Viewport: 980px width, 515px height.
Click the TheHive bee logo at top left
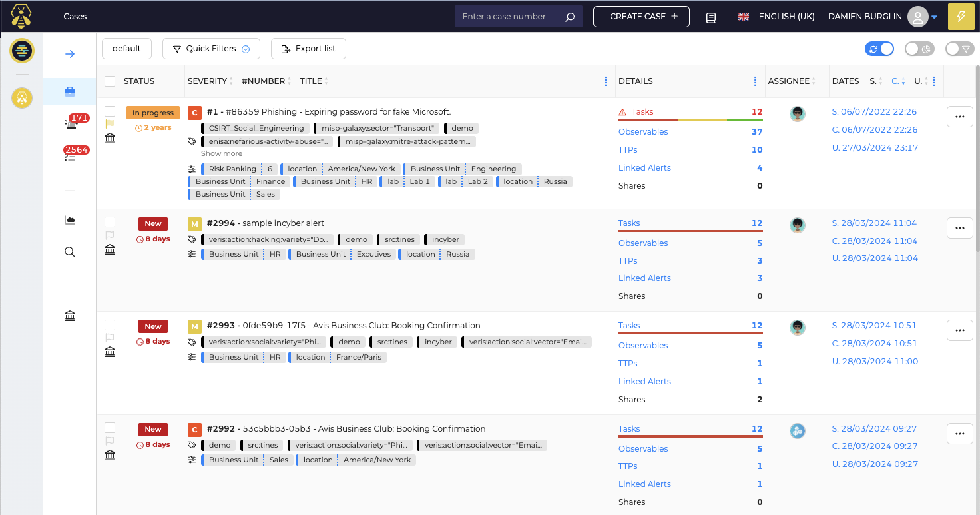[x=22, y=15]
